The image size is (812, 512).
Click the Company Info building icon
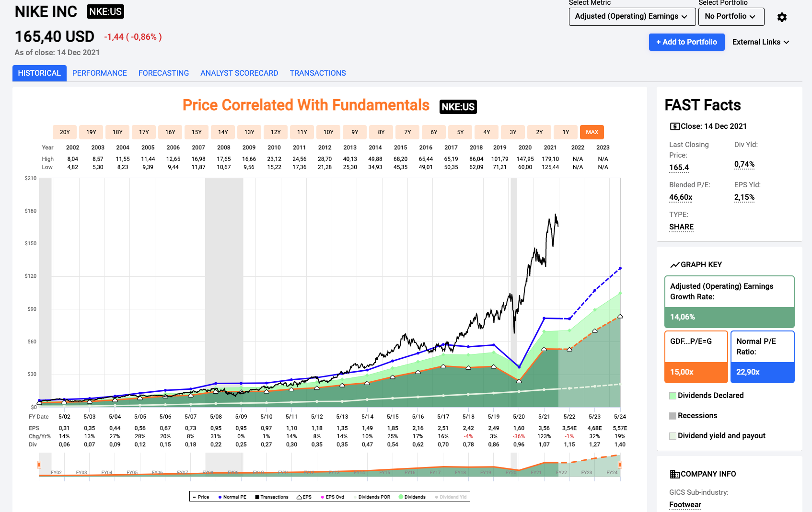pos(674,474)
